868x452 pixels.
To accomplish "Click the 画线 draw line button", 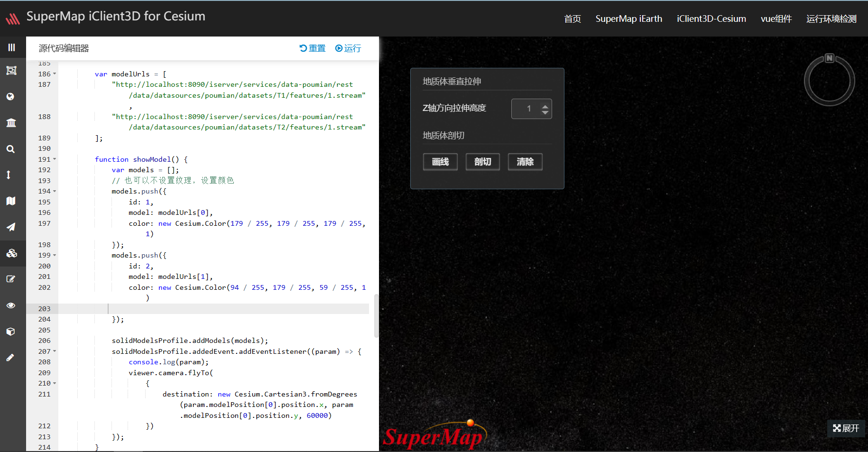I will click(440, 162).
